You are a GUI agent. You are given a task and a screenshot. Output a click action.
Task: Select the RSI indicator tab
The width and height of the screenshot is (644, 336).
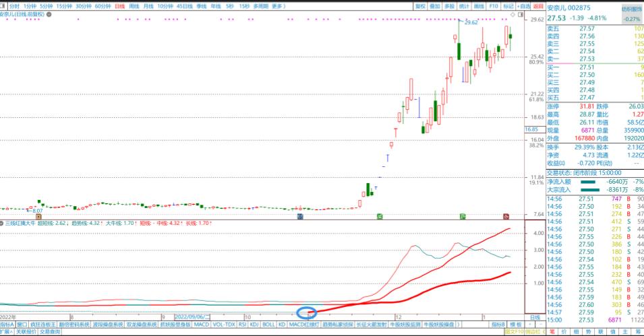coord(242,324)
